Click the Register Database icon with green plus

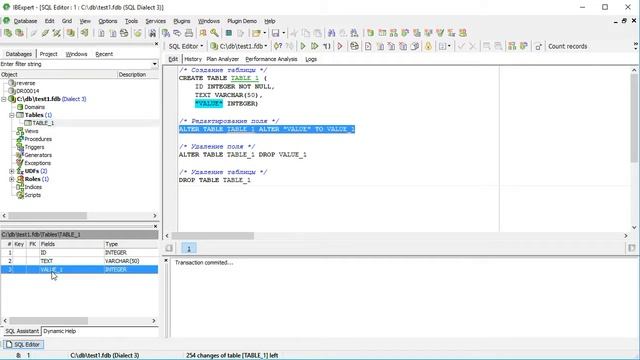pos(8,33)
